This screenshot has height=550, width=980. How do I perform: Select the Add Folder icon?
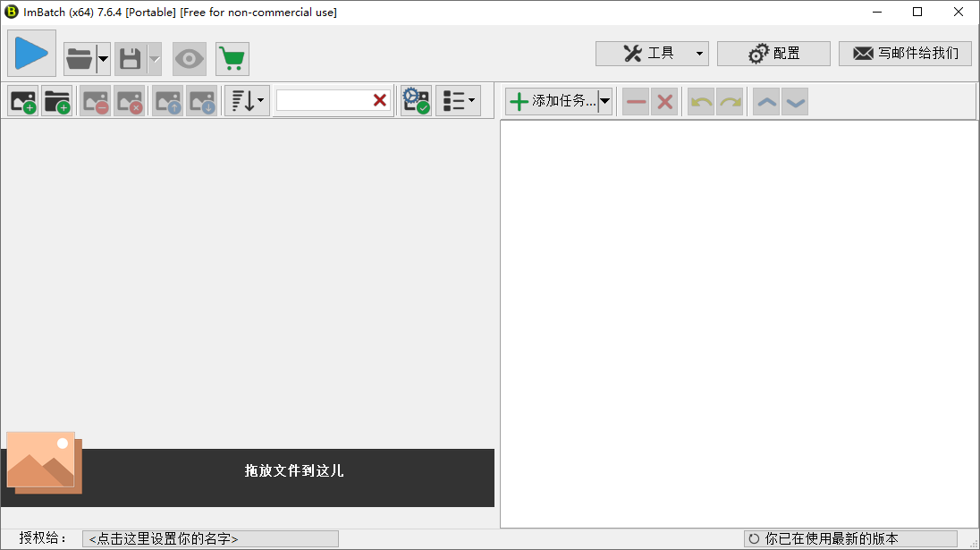click(57, 100)
